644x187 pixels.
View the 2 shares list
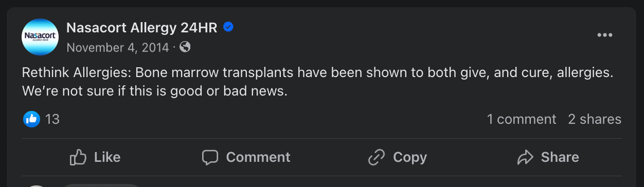click(x=595, y=119)
